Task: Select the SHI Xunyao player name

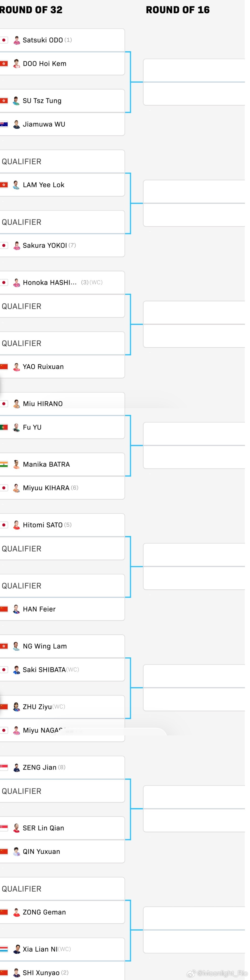Action: (x=41, y=972)
